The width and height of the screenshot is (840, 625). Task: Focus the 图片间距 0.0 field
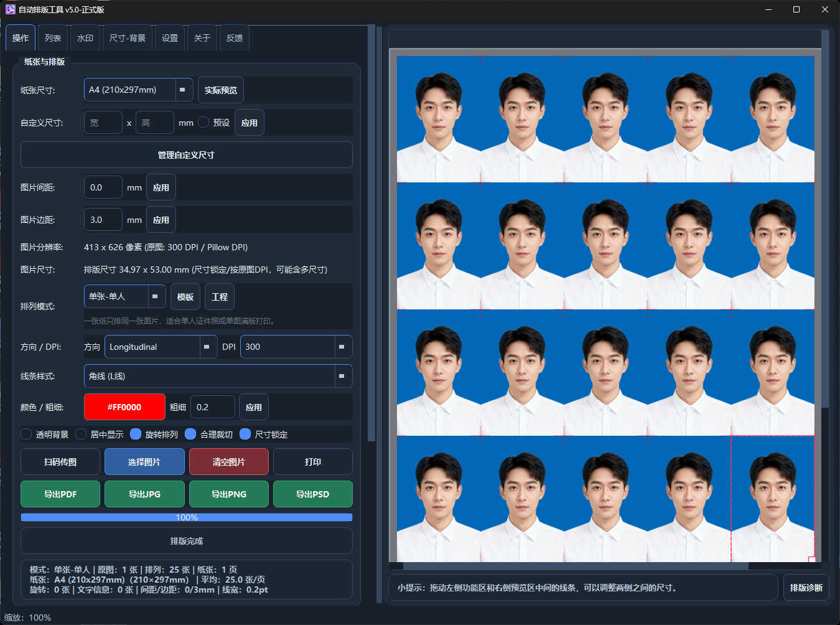[x=103, y=187]
